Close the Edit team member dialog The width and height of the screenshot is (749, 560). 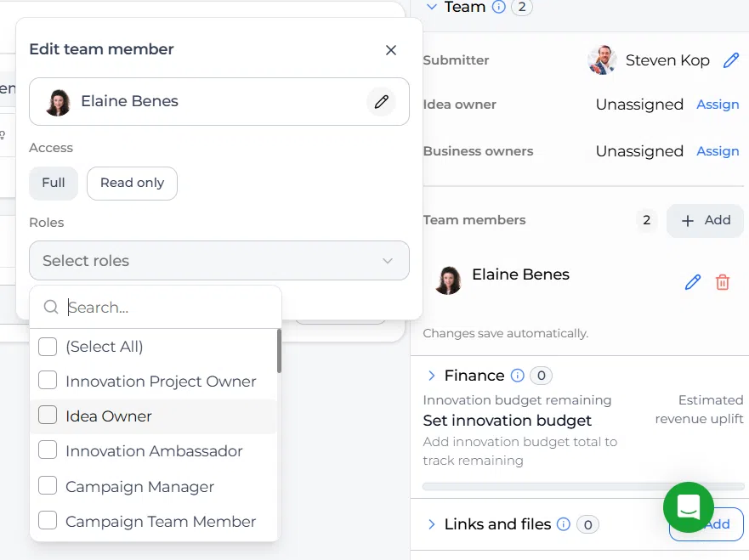[391, 49]
